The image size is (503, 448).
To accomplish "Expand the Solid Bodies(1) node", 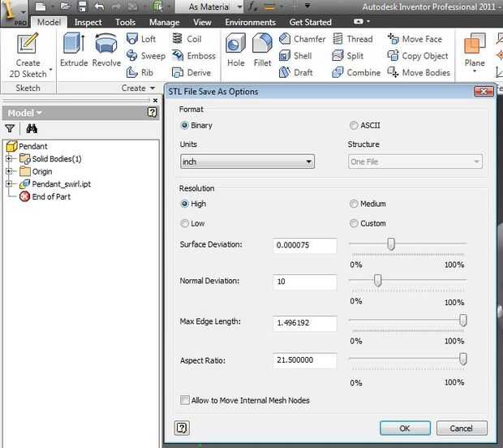I will (9, 158).
